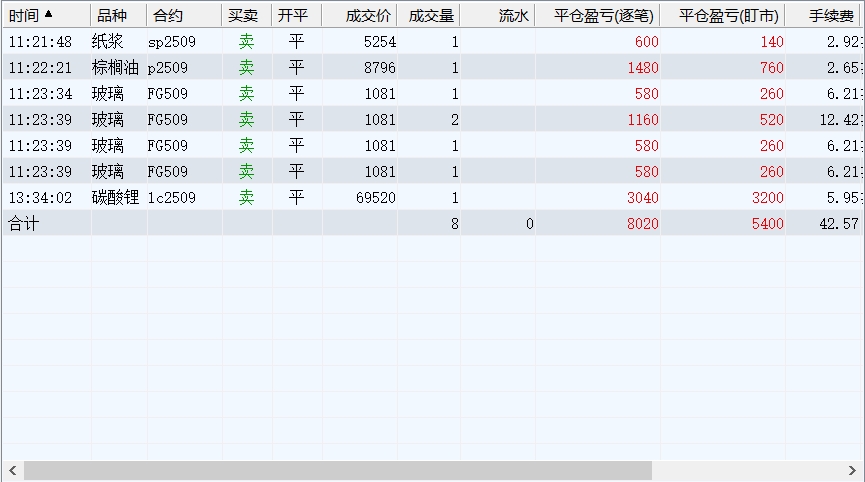The width and height of the screenshot is (865, 482).
Task: Select the 玻璃 cell in the 11:23:34 row
Action: coord(108,94)
